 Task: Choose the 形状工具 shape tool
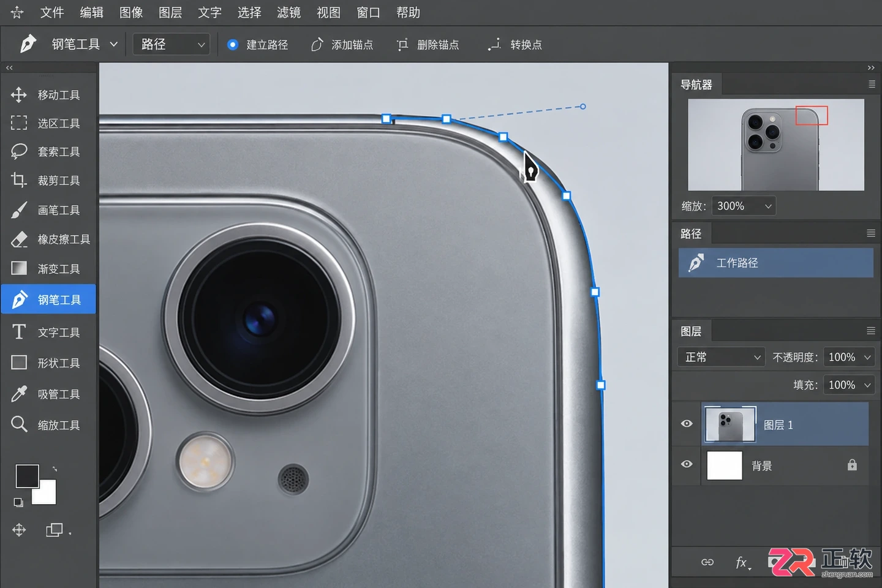(x=47, y=363)
